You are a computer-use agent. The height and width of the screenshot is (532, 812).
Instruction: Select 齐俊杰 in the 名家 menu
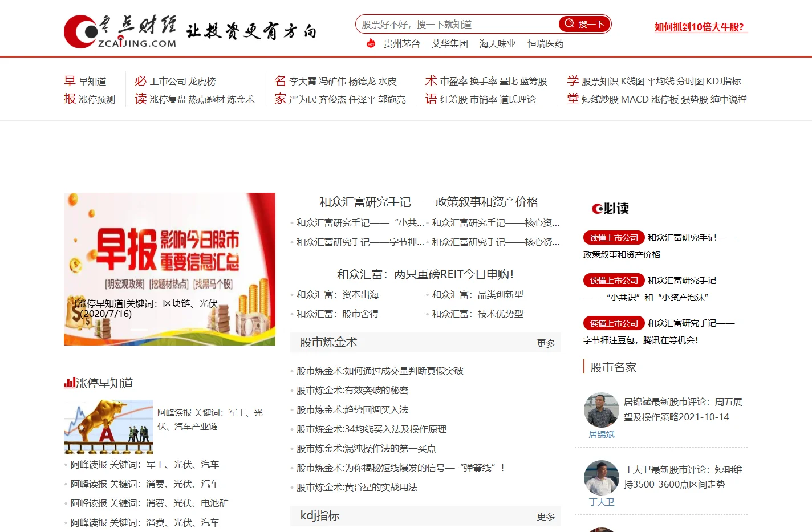tap(332, 100)
